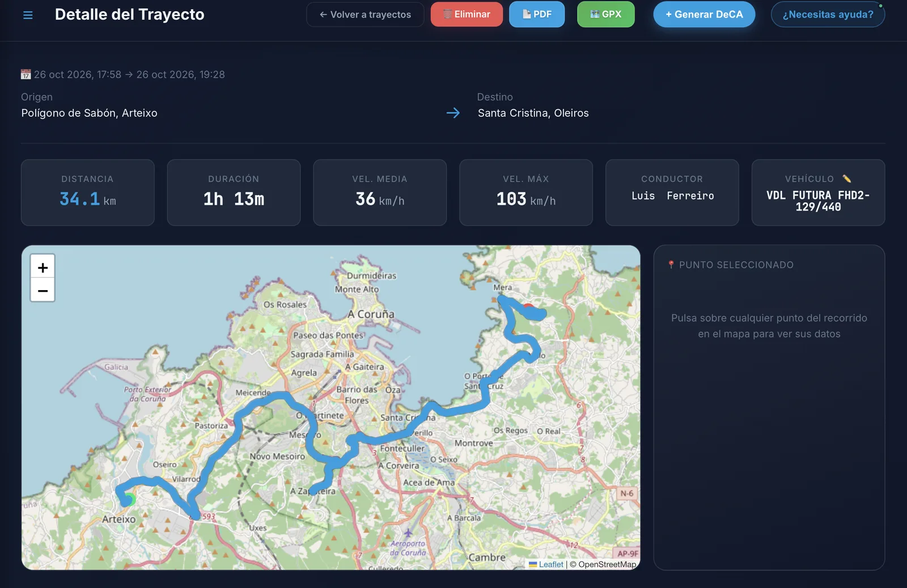Click the blue route line near Meicende
907x588 pixels.
pos(266,400)
